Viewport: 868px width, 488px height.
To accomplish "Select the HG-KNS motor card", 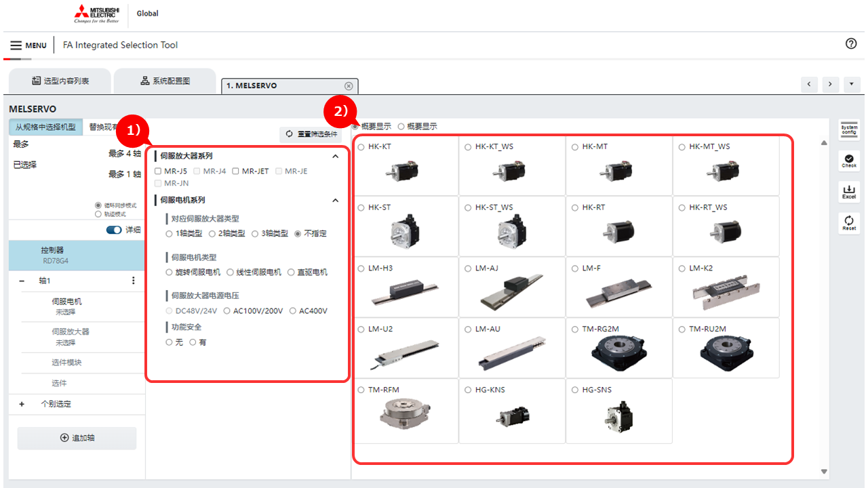I will [x=512, y=411].
